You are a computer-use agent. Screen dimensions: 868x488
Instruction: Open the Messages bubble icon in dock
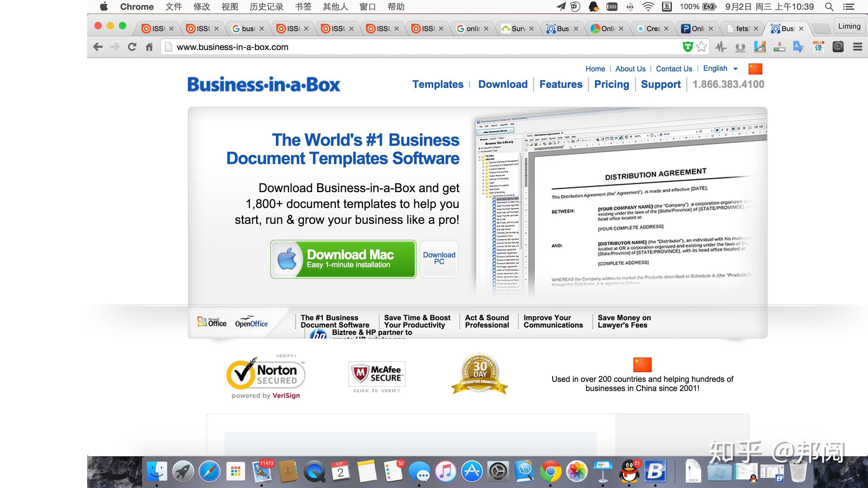[x=419, y=471]
